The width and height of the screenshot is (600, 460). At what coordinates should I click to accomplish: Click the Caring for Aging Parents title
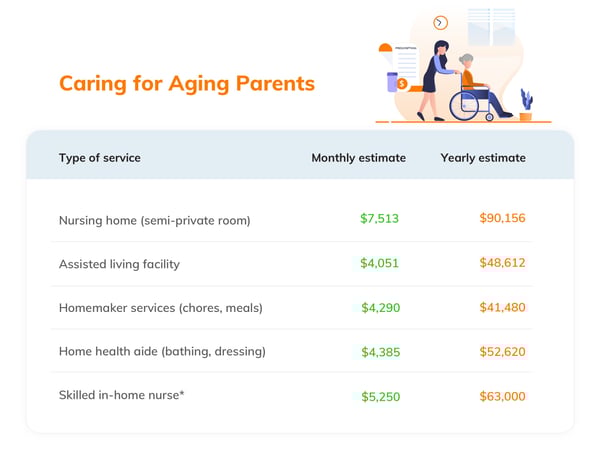[x=187, y=83]
